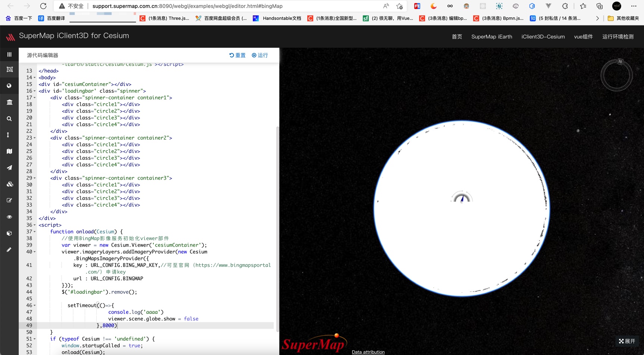Click '源代码编辑器' panel title
The height and width of the screenshot is (355, 644).
pyautogui.click(x=43, y=55)
